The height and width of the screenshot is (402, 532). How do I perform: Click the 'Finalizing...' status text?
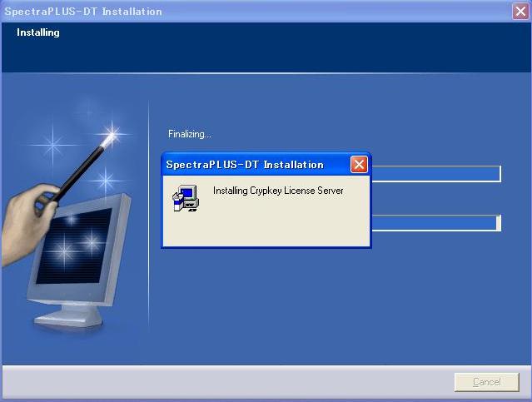tap(189, 134)
